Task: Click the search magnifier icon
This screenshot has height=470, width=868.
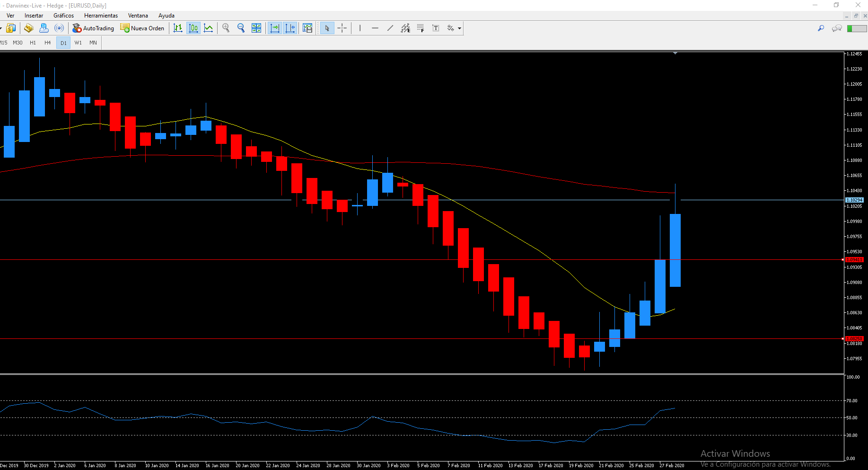Action: point(821,28)
